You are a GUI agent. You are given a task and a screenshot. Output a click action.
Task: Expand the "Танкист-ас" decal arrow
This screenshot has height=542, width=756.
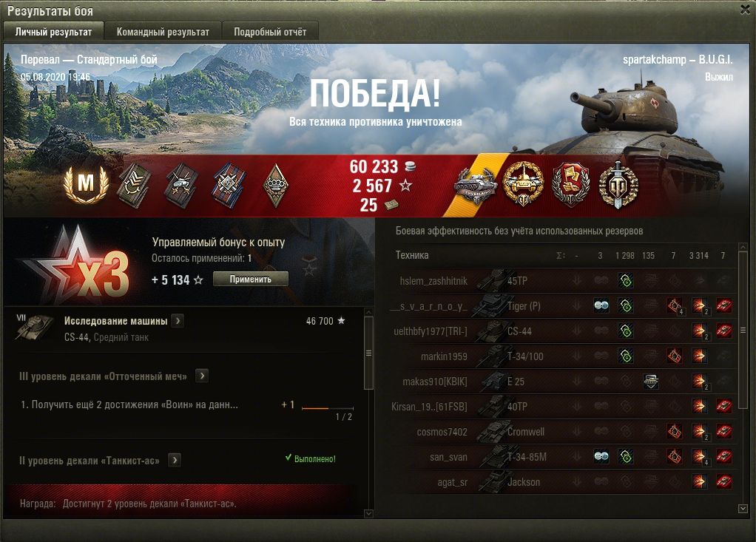(x=175, y=460)
